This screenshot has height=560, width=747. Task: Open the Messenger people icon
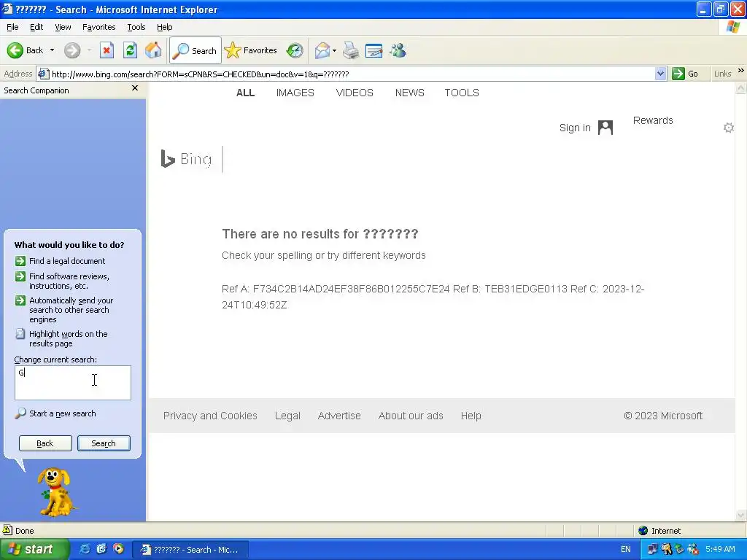398,50
